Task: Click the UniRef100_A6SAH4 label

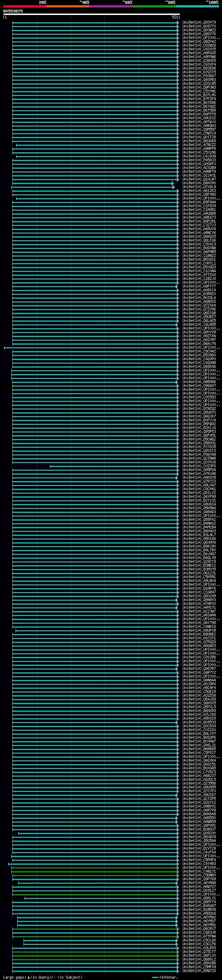Action: point(199,615)
